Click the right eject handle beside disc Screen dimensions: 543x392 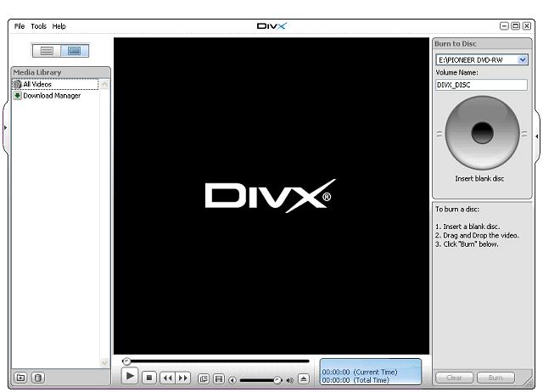(x=525, y=134)
